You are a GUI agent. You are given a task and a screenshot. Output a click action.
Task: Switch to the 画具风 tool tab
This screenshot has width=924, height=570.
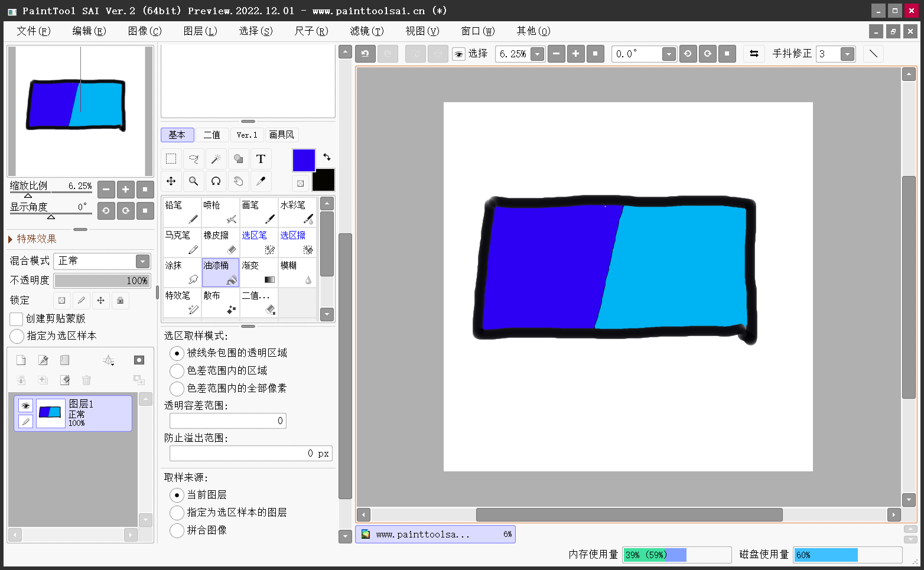click(x=282, y=135)
